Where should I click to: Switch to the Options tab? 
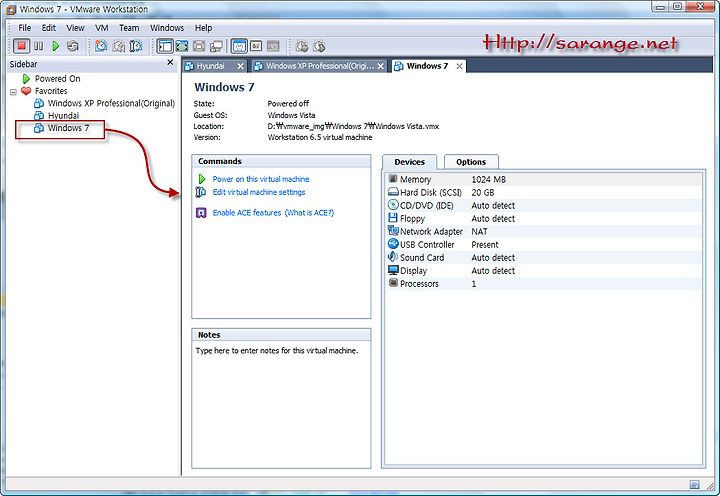(x=471, y=162)
